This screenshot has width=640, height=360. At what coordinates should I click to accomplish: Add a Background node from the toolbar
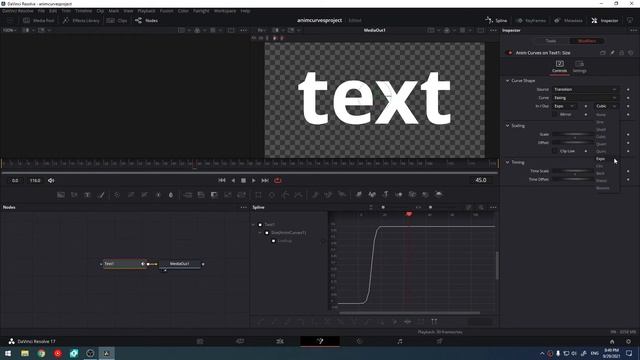[61, 195]
